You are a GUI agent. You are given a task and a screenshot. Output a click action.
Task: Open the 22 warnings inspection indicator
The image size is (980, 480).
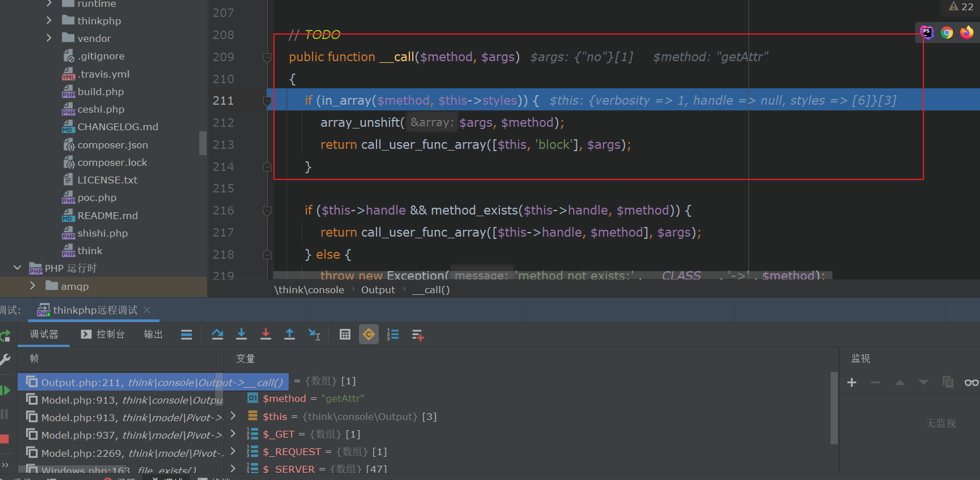[x=961, y=6]
